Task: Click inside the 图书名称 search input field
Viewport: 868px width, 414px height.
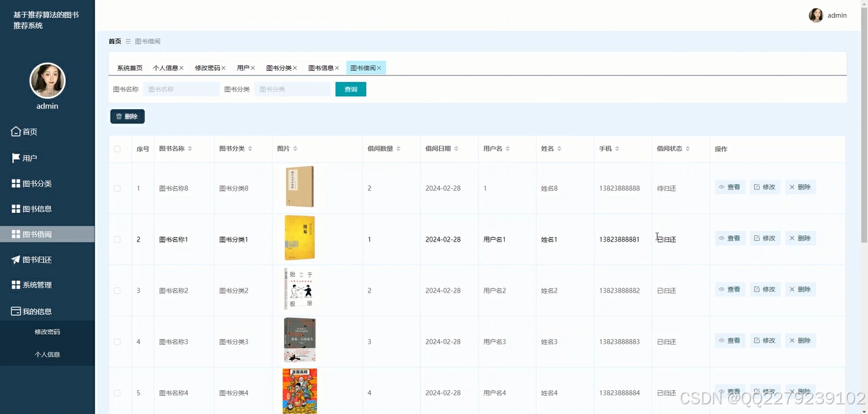Action: coord(181,88)
